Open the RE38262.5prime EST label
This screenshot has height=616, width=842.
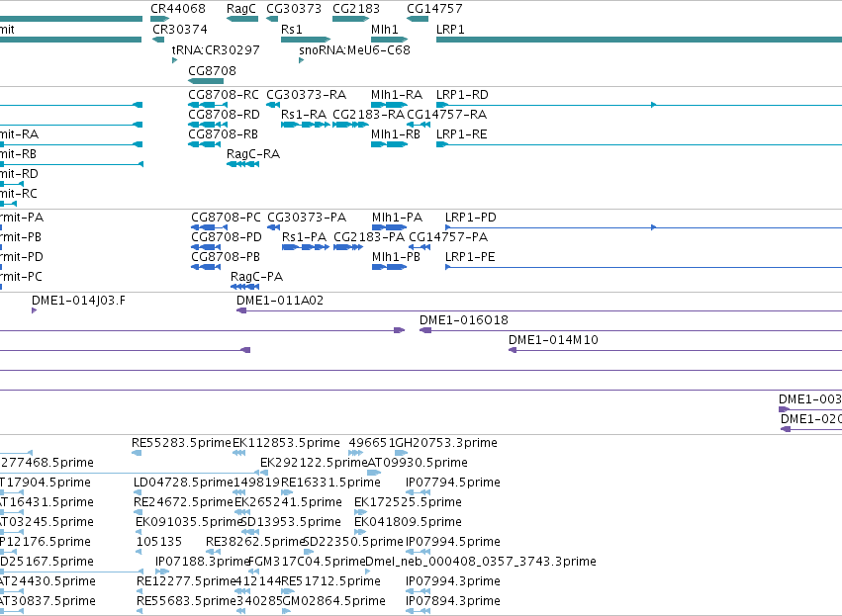[x=256, y=543]
